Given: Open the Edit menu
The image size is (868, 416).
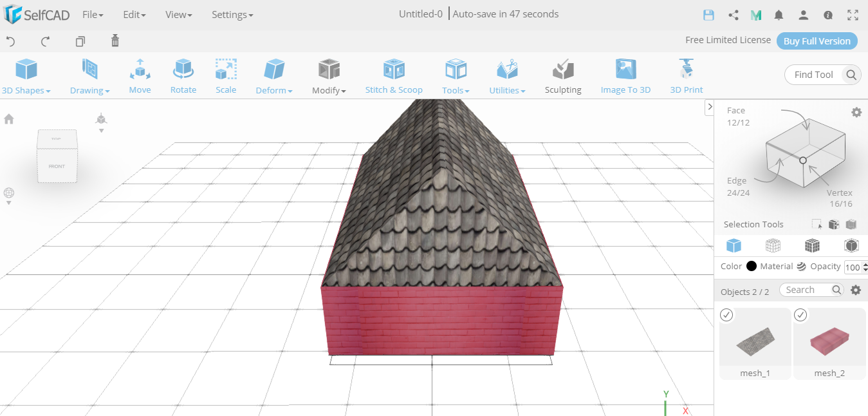Looking at the screenshot, I should 133,14.
